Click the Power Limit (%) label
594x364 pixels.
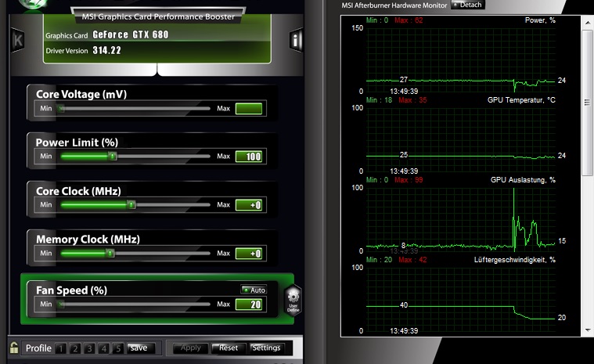pyautogui.click(x=77, y=142)
